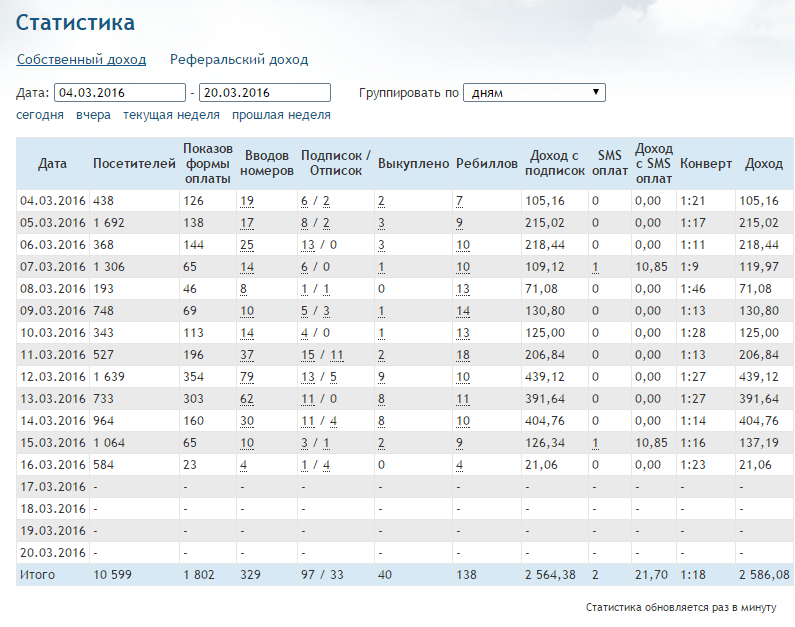Screen dimensions: 795x627
Task: Switch to Реферальский доход tab
Action: [238, 59]
